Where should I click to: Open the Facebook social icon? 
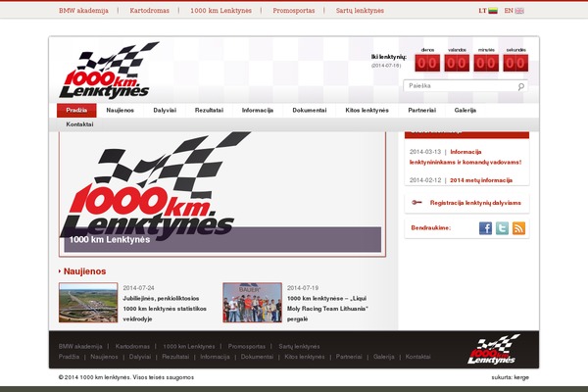click(x=485, y=228)
